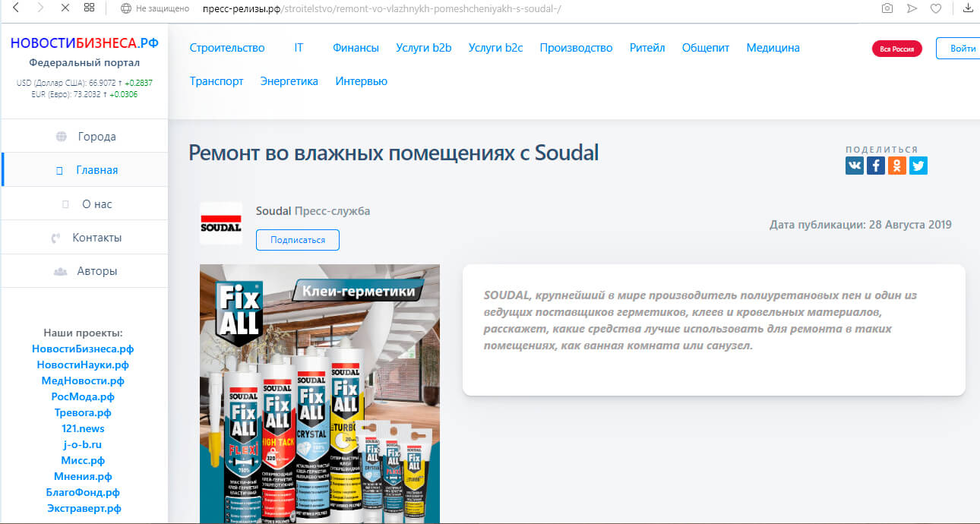Image resolution: width=980 pixels, height=524 pixels.
Task: Open the Тревога.рф project link
Action: click(x=83, y=412)
